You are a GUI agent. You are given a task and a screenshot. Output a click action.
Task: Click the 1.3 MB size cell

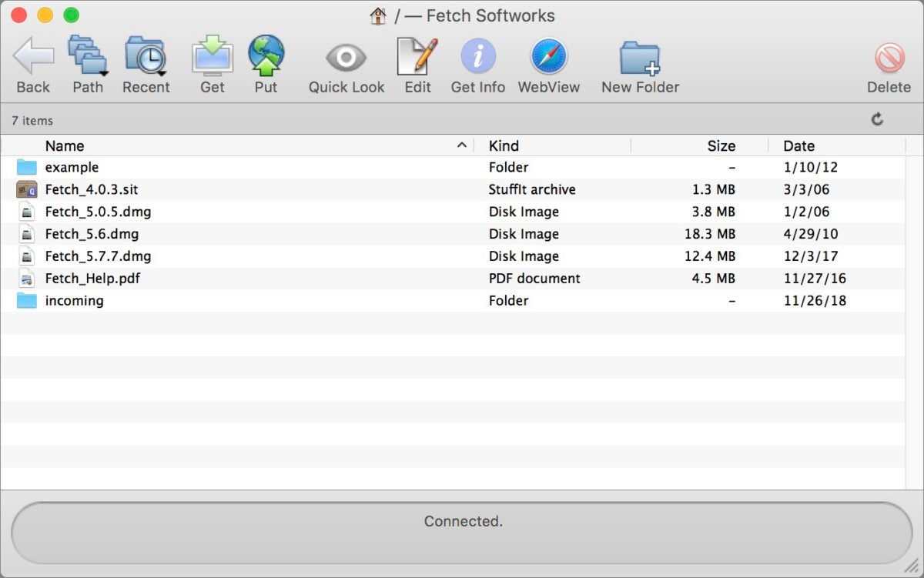click(714, 189)
